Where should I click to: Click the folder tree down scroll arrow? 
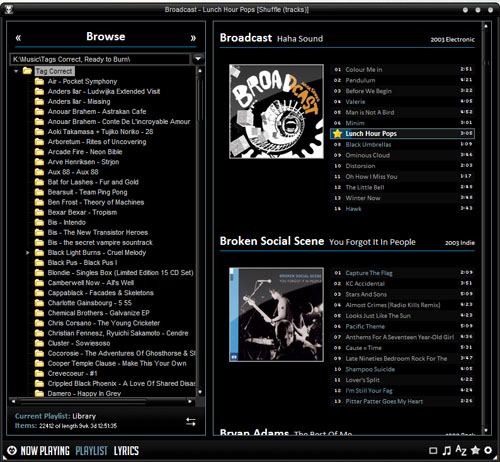click(x=200, y=392)
